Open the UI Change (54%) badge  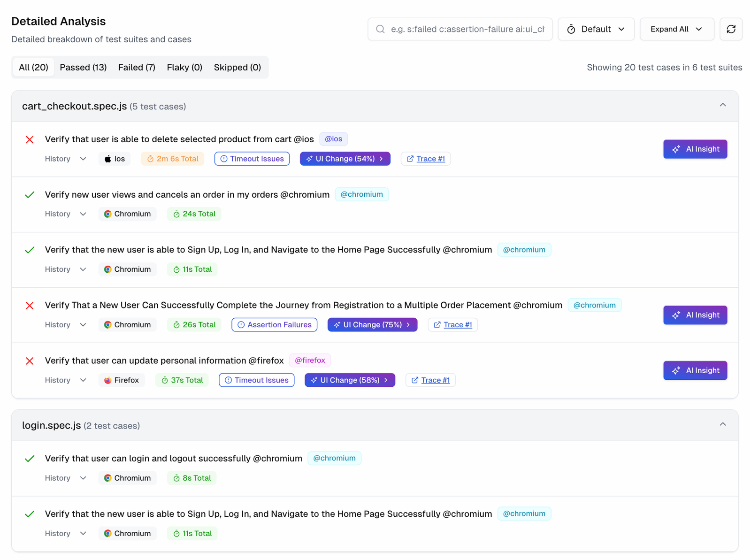click(x=345, y=159)
